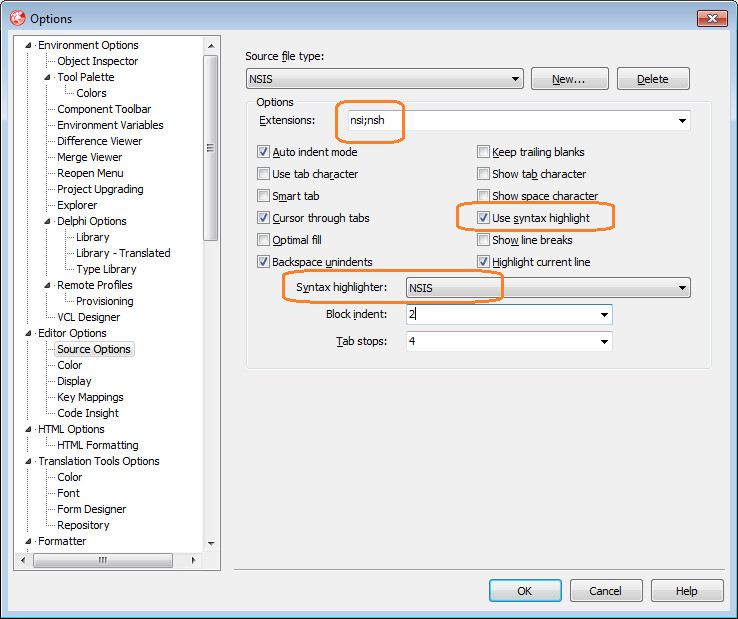The image size is (738, 619).
Task: Select Difference Viewer tree item
Action: 99,141
